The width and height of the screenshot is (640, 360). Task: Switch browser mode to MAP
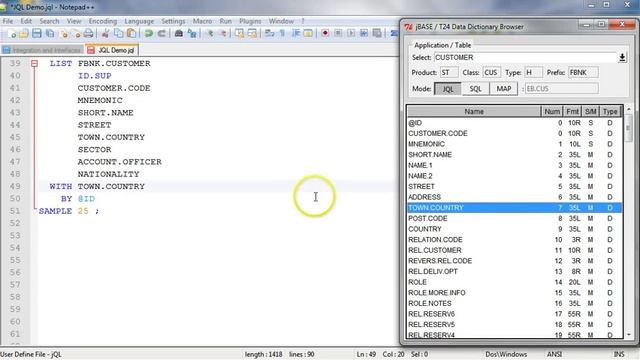click(x=504, y=89)
